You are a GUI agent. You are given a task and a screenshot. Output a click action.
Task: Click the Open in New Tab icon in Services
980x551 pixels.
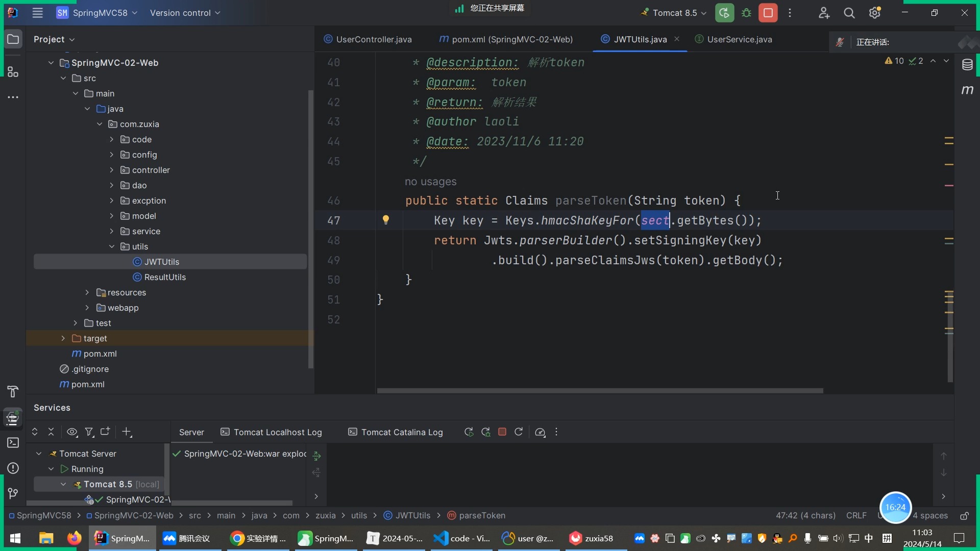[x=105, y=432]
